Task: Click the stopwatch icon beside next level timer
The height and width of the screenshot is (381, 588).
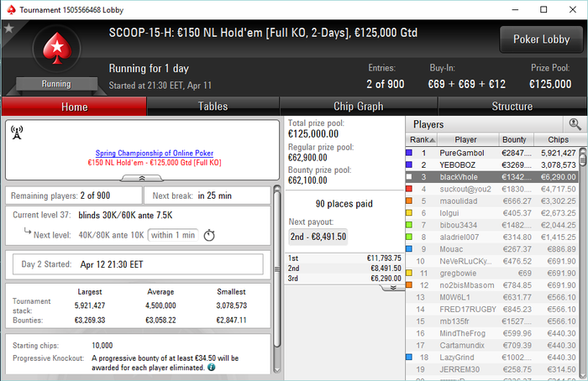Action: point(209,235)
